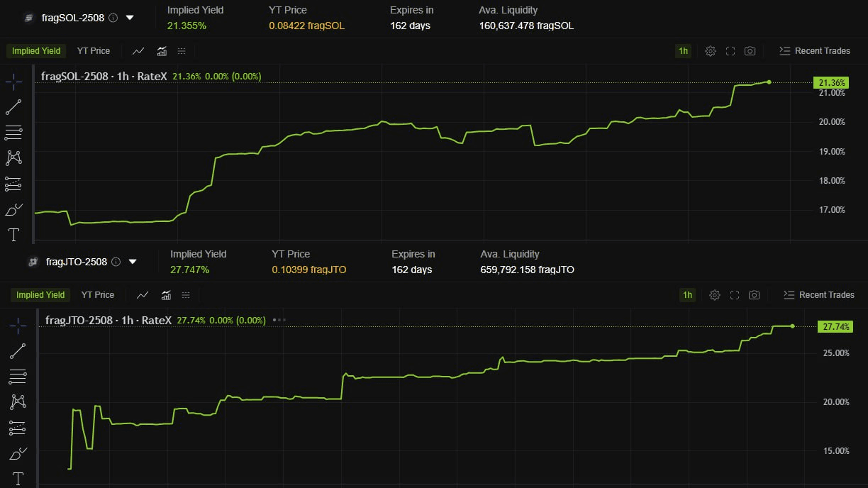Open fragSOL-2508 market dropdown arrow

[x=130, y=18]
